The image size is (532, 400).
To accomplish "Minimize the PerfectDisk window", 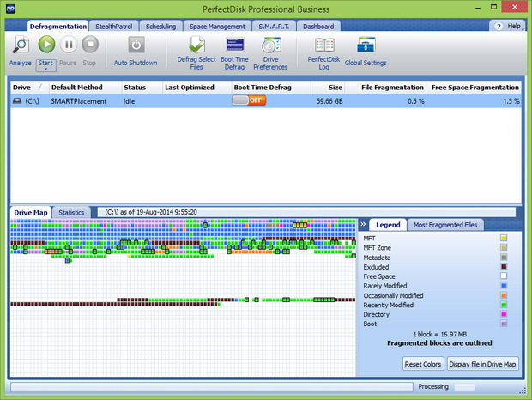I will [478, 7].
